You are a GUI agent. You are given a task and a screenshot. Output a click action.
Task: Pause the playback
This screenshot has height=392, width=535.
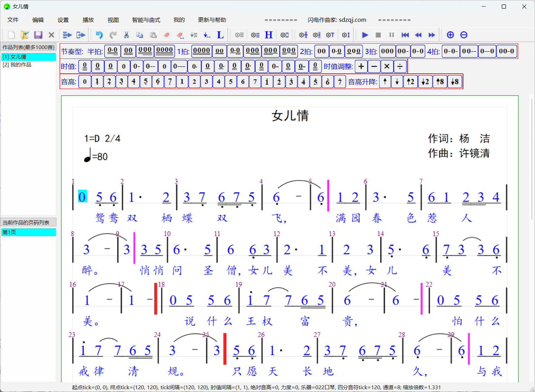click(x=392, y=35)
